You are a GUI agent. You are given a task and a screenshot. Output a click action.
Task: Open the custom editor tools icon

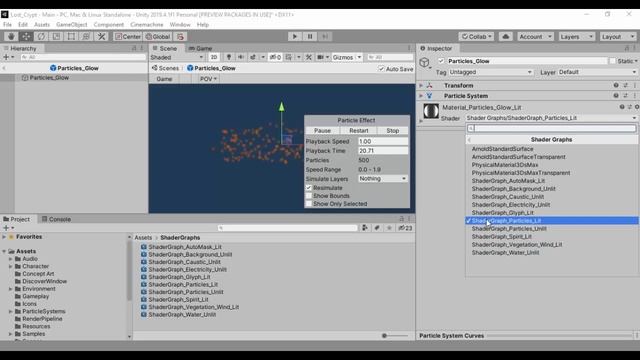click(101, 36)
